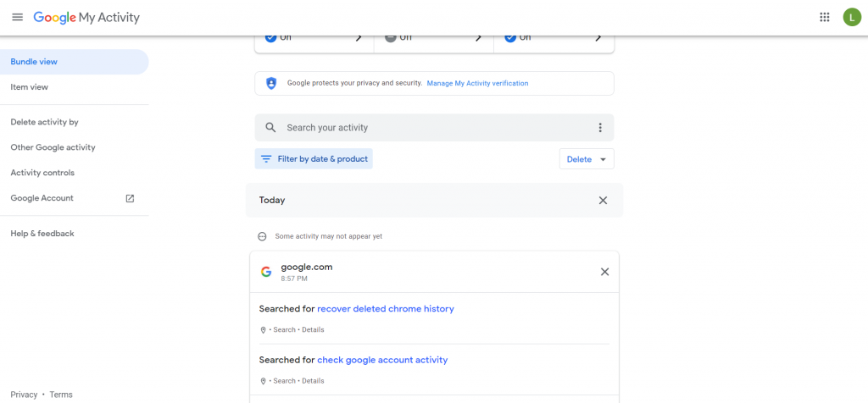Expand the Delete dropdown
The width and height of the screenshot is (868, 403).
[587, 159]
